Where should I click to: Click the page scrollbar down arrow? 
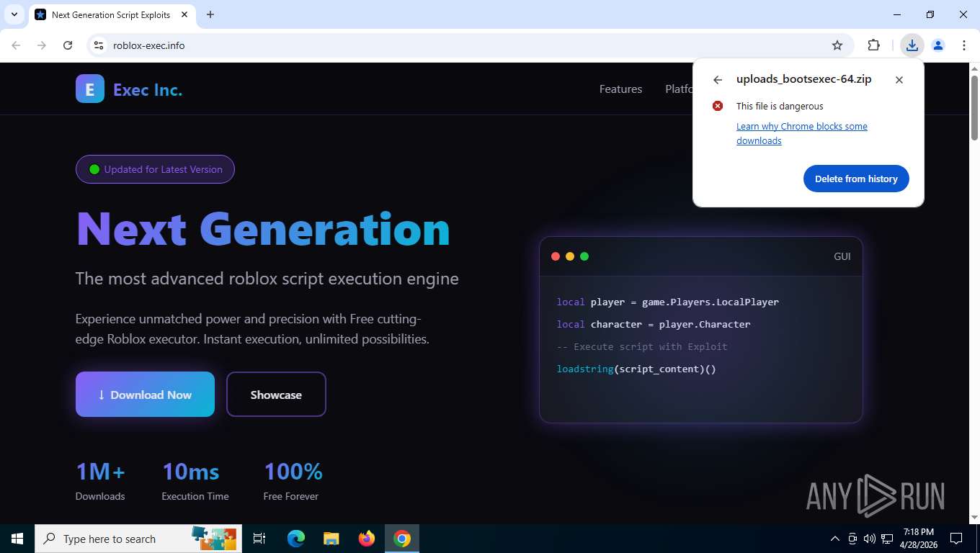tap(974, 517)
